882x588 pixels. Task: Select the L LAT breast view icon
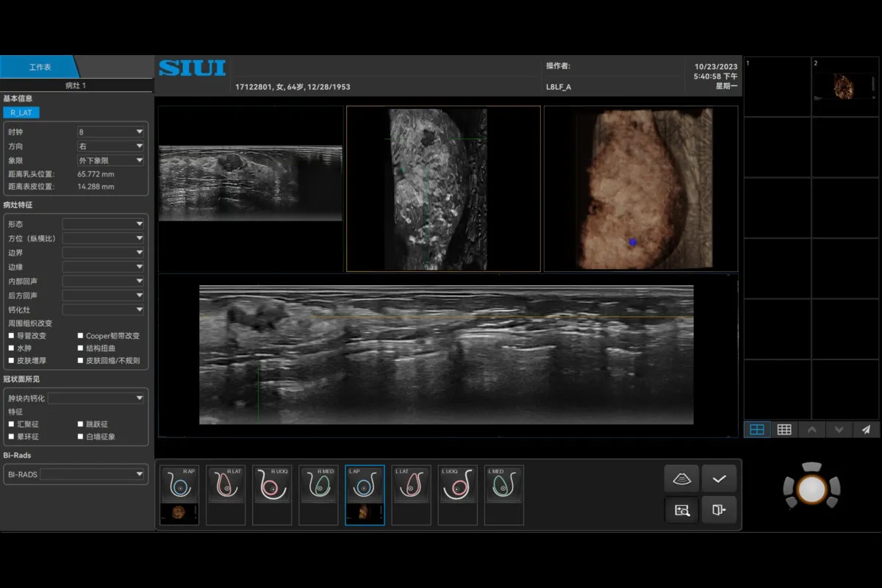(x=411, y=484)
